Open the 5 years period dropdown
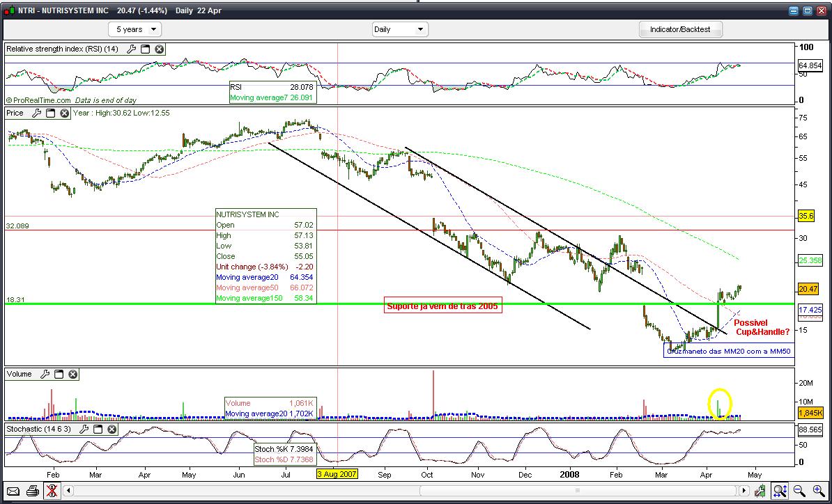 134,29
